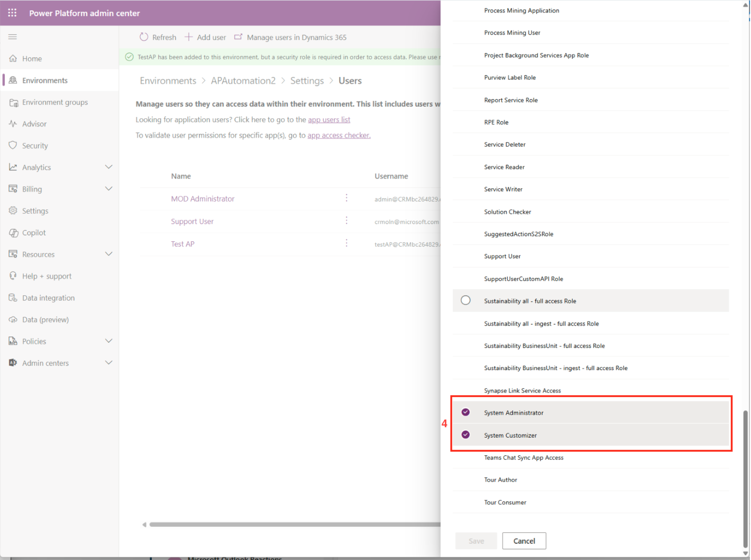Expand the Policies menu chevron
Image resolution: width=751 pixels, height=560 pixels.
click(x=109, y=341)
